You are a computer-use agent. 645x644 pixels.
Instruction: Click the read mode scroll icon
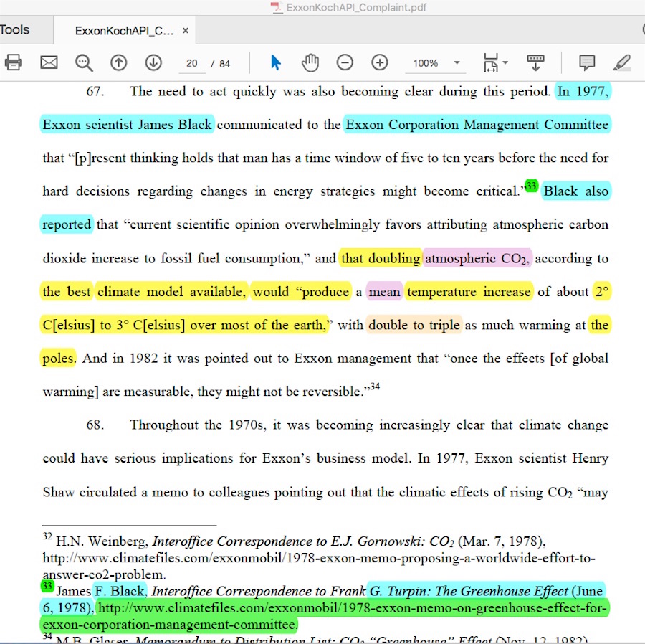click(535, 62)
